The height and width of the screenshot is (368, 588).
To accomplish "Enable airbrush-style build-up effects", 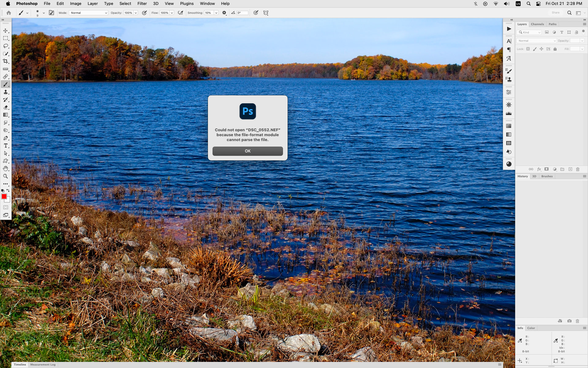I will click(x=180, y=13).
